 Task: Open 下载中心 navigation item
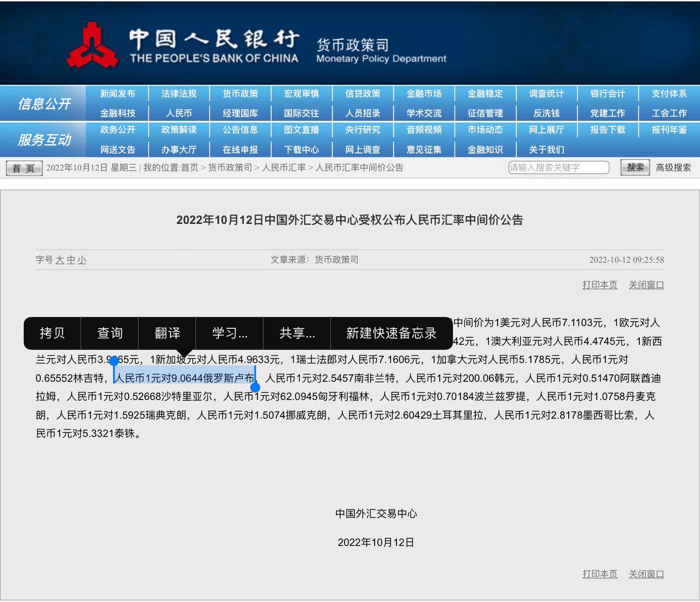(301, 149)
